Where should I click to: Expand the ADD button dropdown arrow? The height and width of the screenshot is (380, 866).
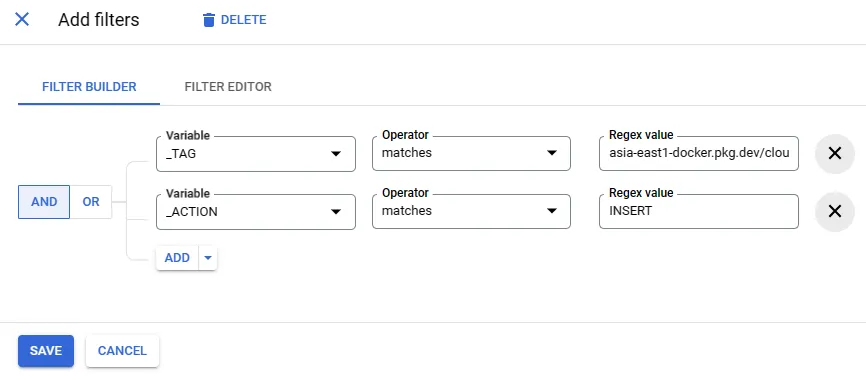(208, 258)
